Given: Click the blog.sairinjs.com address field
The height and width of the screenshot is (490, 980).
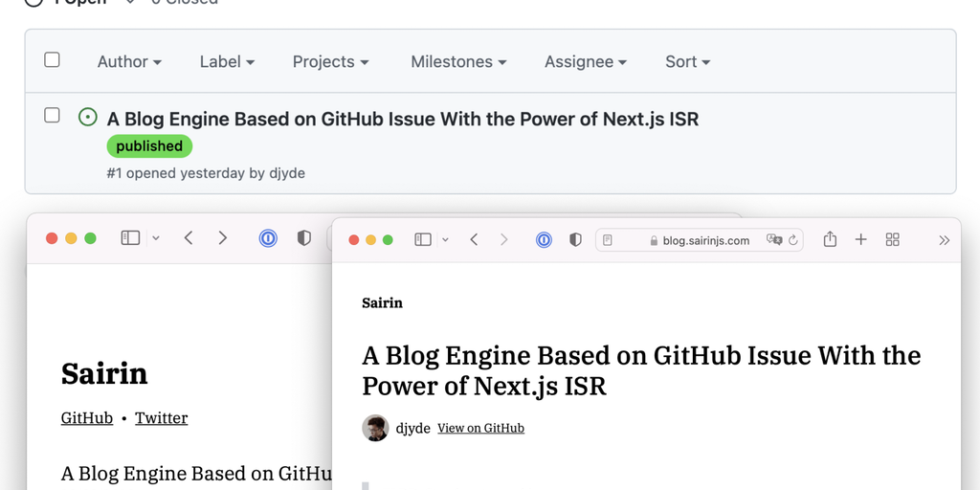Looking at the screenshot, I should coord(700,240).
